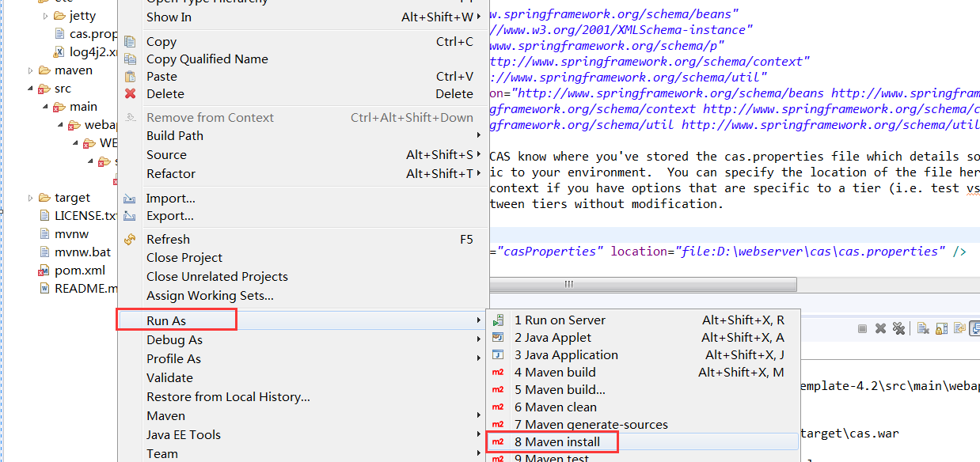Expand the target folder arrow
Image resolution: width=980 pixels, height=462 pixels.
click(31, 198)
